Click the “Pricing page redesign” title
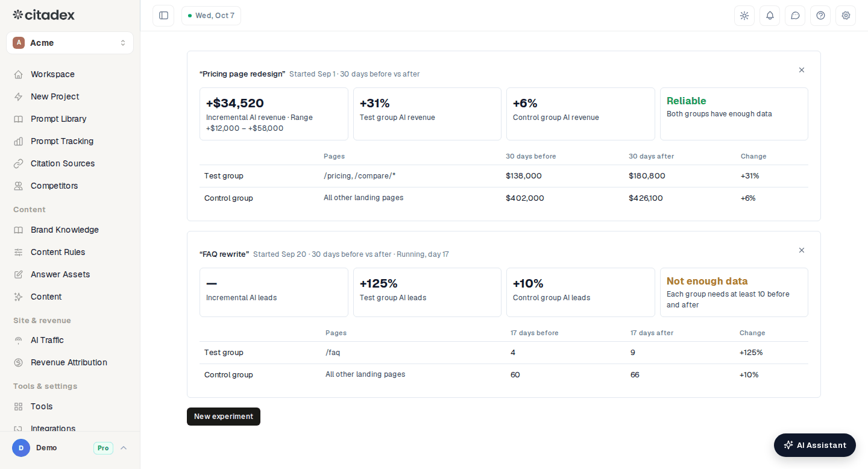This screenshot has width=868, height=469. 242,74
